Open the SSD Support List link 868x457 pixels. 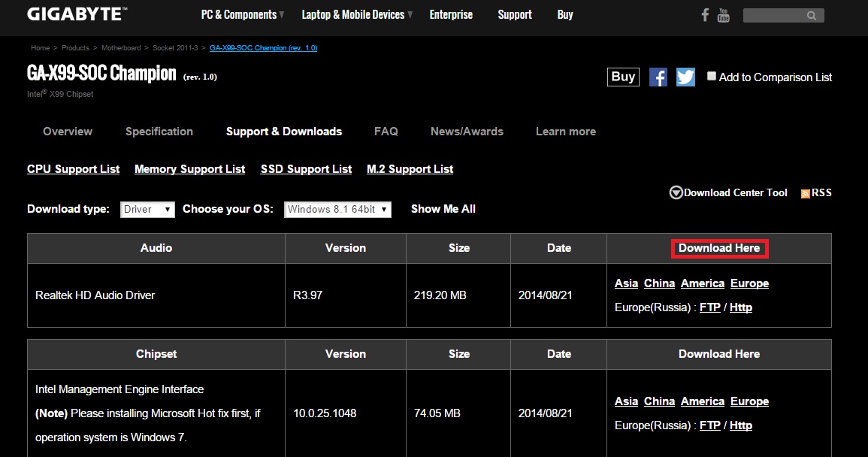coord(306,169)
